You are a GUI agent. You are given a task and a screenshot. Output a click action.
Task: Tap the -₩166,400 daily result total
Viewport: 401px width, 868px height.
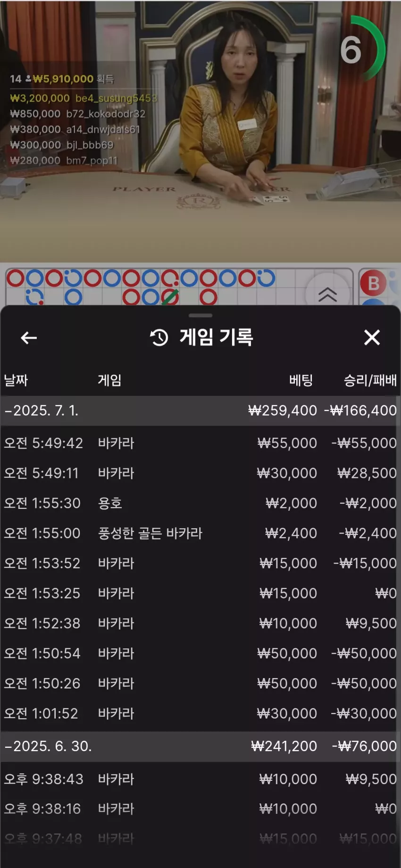tap(360, 410)
